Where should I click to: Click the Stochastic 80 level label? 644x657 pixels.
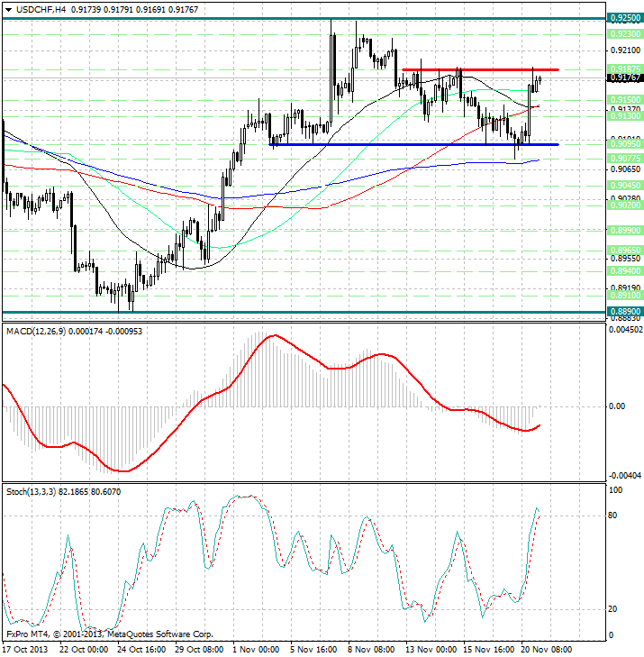(x=612, y=516)
